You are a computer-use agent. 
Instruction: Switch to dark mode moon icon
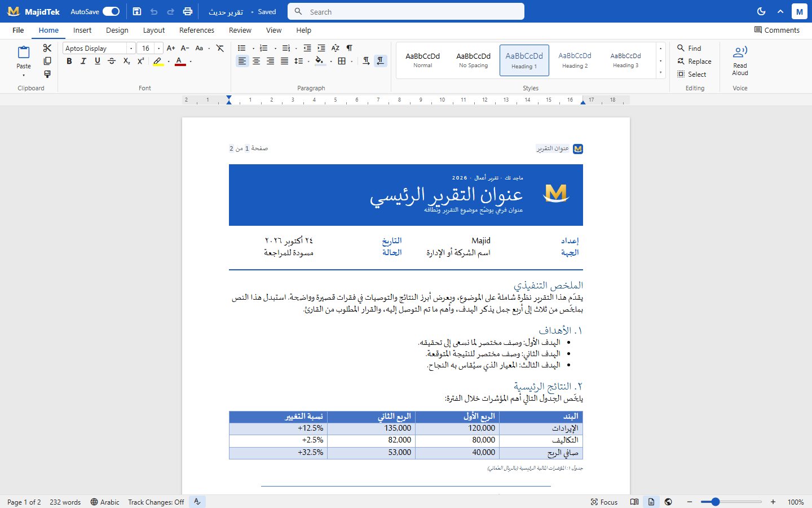[x=761, y=11]
